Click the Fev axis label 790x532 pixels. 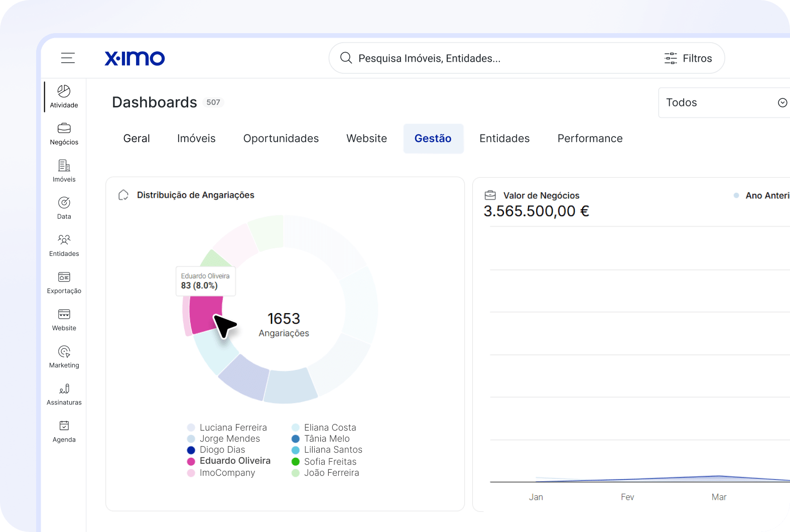pos(627,497)
